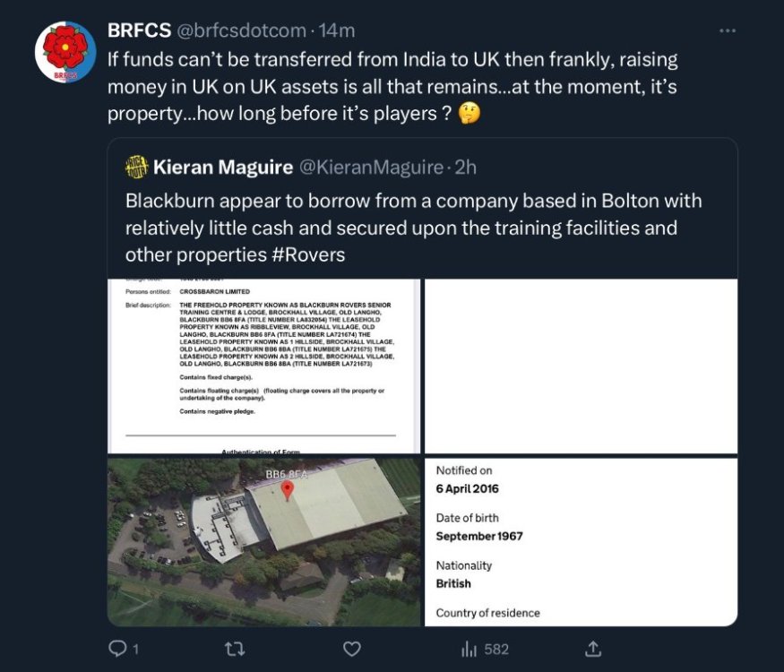Open the Crossbaron Limited charge document image

point(263,366)
